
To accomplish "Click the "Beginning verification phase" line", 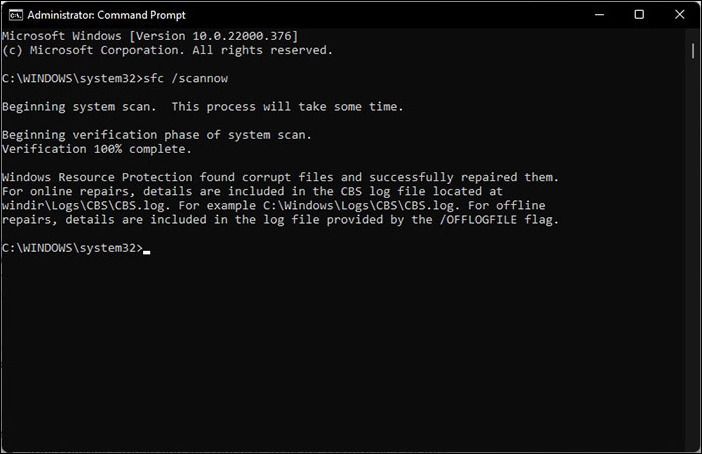I will 156,134.
